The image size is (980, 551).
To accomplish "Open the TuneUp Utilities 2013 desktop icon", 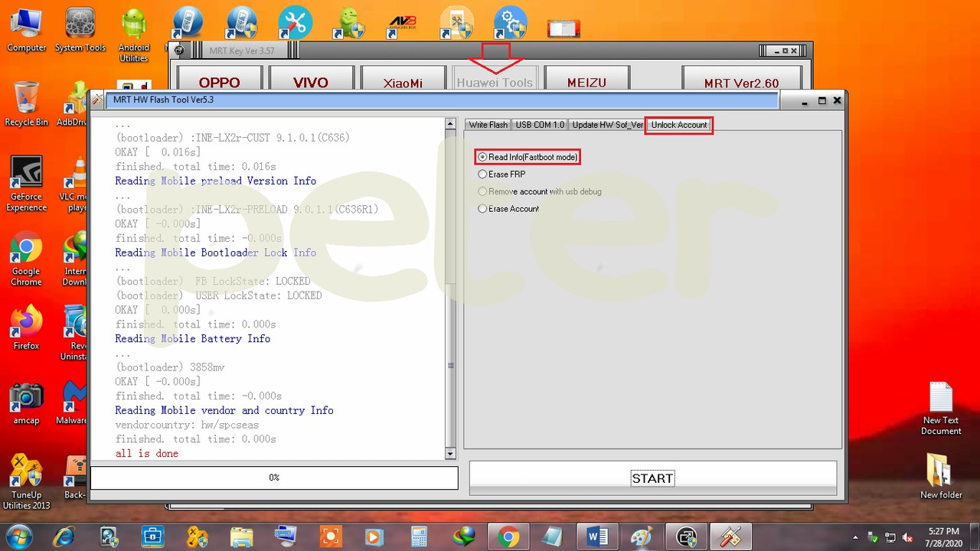I will point(26,482).
